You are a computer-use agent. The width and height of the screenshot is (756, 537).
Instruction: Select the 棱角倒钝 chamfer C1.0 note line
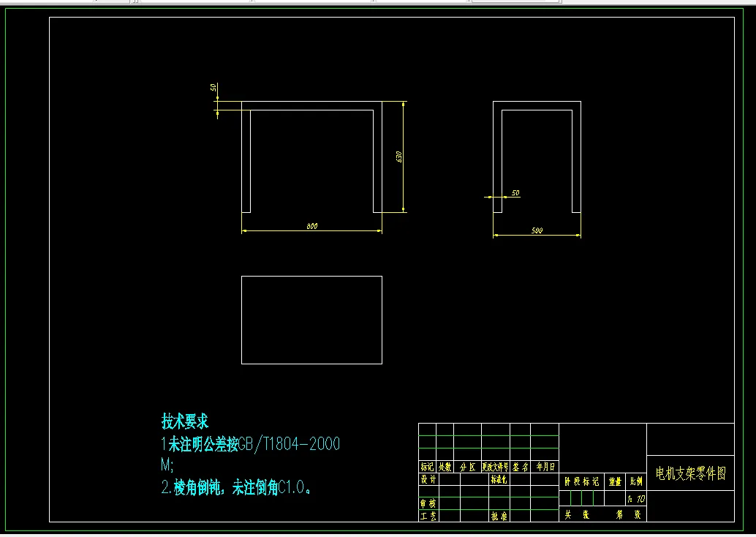point(237,487)
